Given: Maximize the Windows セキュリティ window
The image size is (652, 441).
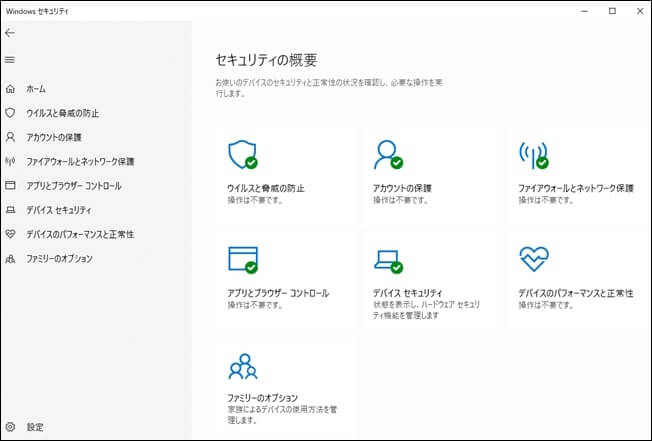Looking at the screenshot, I should (x=612, y=11).
